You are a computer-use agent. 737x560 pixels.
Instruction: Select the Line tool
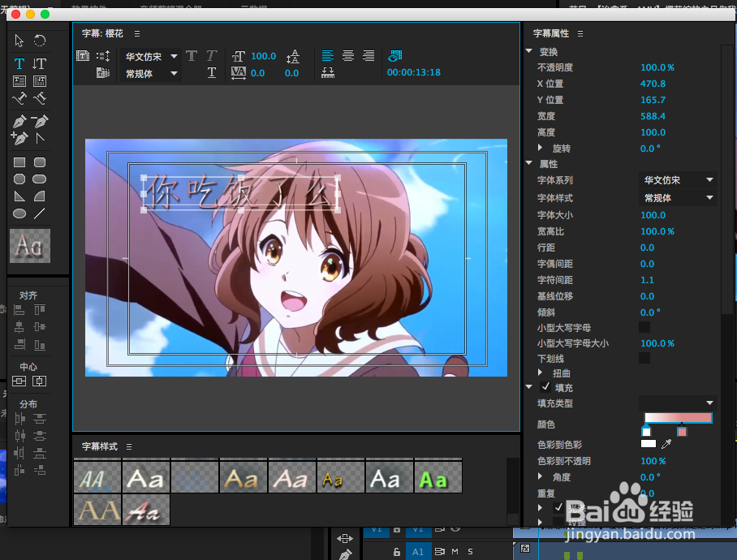pyautogui.click(x=40, y=213)
